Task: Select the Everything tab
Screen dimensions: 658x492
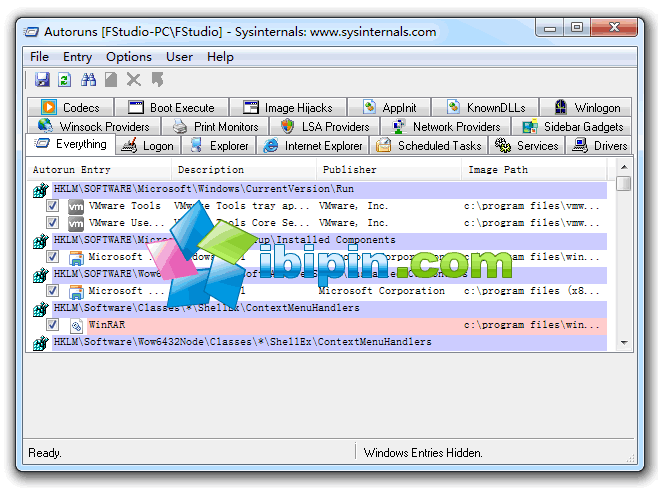Action: tap(70, 144)
